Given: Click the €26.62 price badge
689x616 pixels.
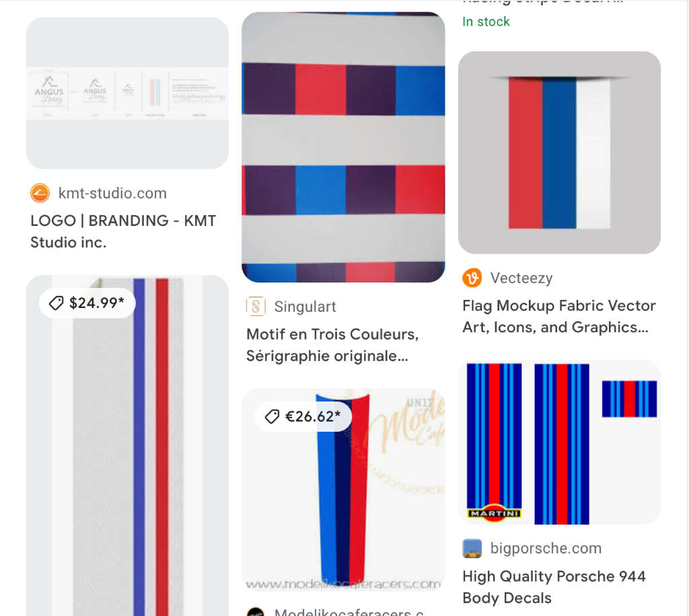Looking at the screenshot, I should [303, 416].
